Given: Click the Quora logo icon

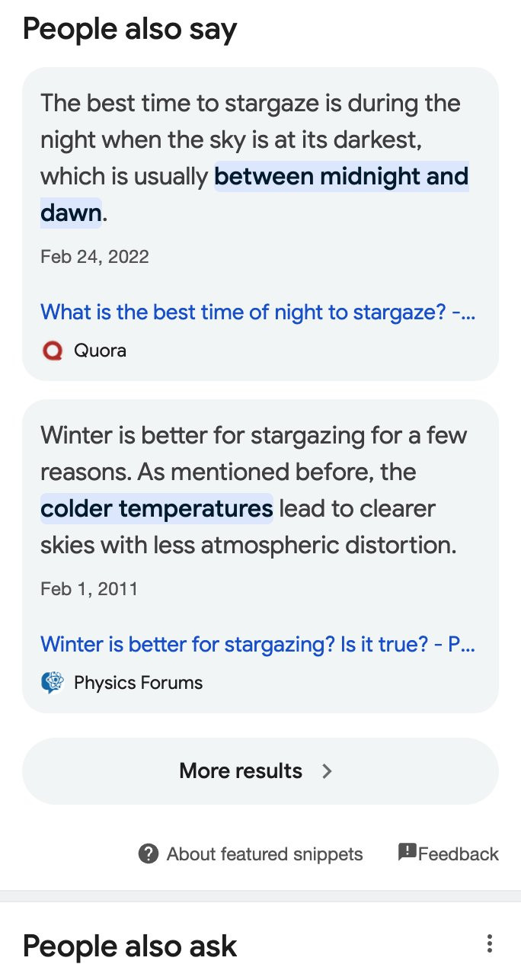Looking at the screenshot, I should pos(53,351).
